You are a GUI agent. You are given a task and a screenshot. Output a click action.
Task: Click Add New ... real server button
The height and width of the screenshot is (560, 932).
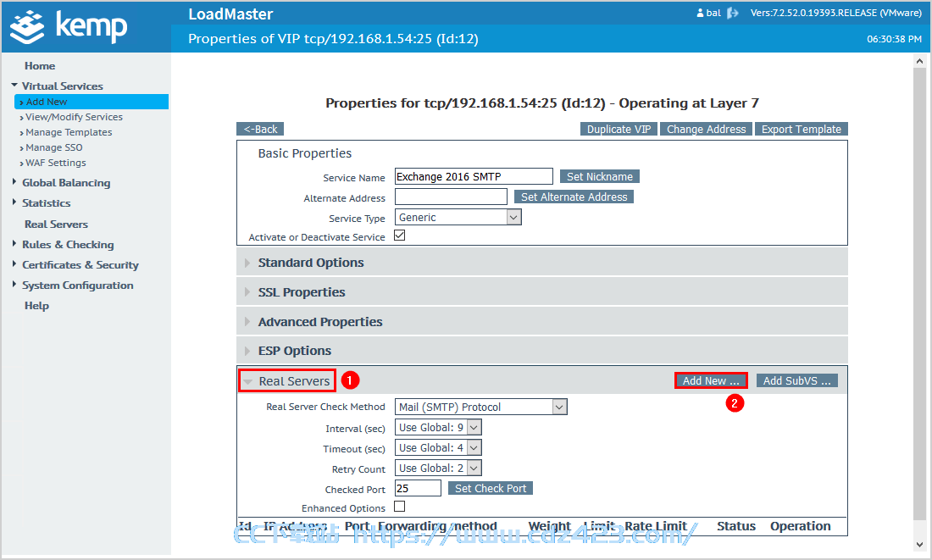coord(711,380)
